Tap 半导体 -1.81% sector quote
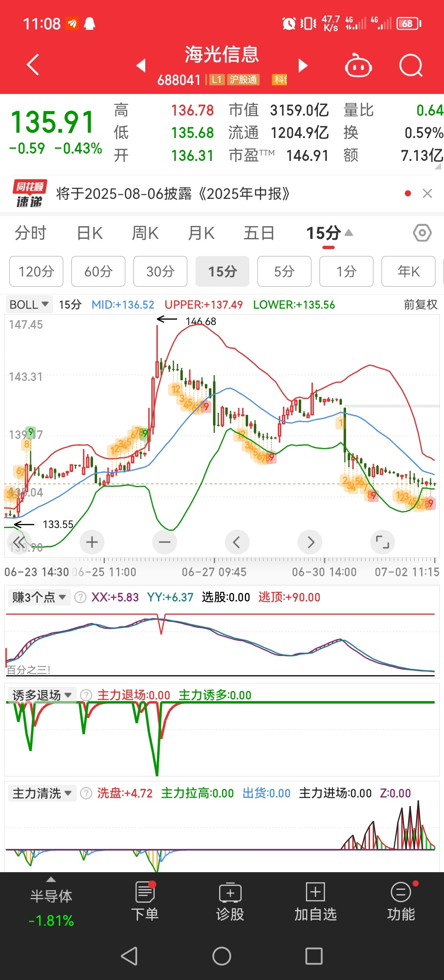 pos(51,908)
